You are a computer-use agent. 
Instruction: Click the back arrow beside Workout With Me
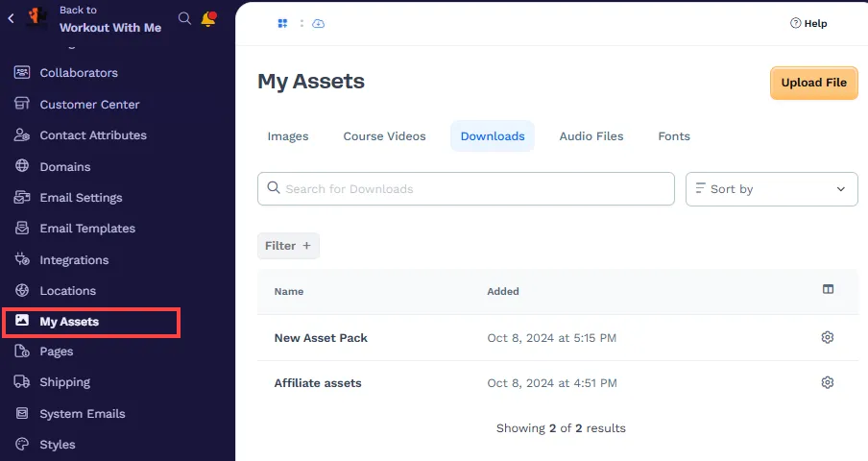[11, 18]
